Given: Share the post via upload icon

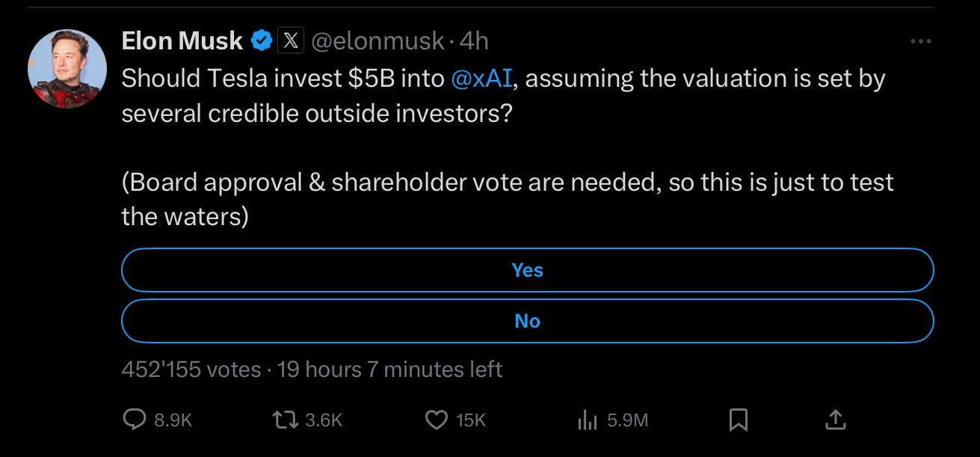Looking at the screenshot, I should (x=835, y=420).
